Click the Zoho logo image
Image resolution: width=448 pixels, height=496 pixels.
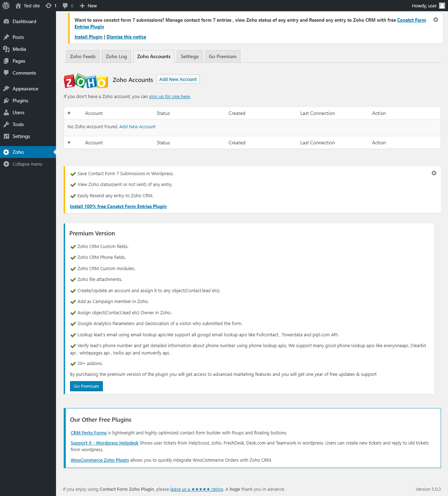[86, 81]
